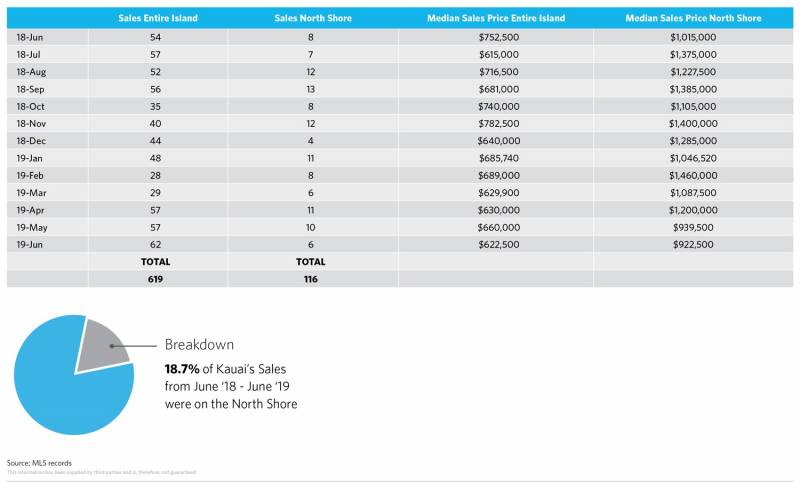This screenshot has width=800, height=482.
Task: Click Median Sales Price Entire Island header
Action: click(x=496, y=18)
